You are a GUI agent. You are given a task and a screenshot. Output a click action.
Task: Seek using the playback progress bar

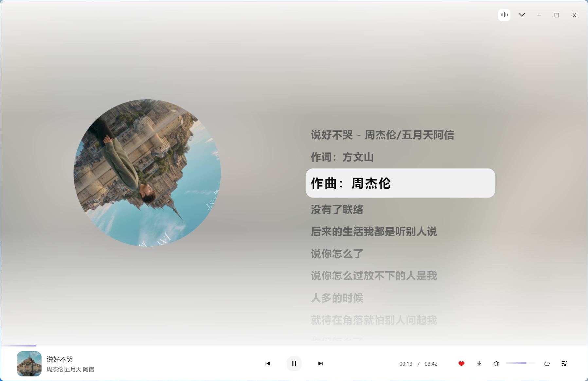point(294,346)
